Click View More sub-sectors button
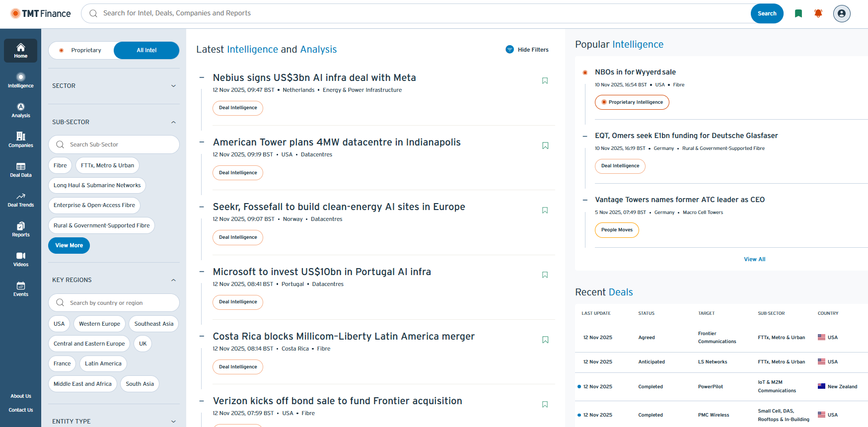 (69, 245)
